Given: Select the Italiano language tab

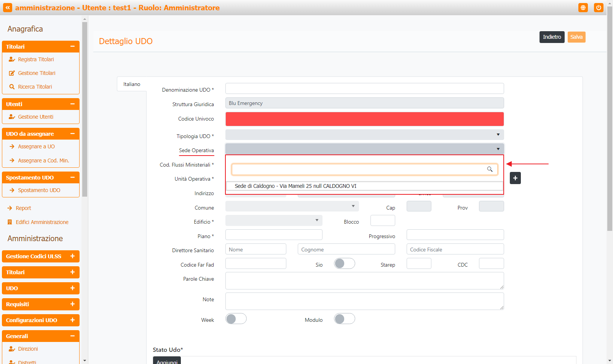Looking at the screenshot, I should [132, 84].
